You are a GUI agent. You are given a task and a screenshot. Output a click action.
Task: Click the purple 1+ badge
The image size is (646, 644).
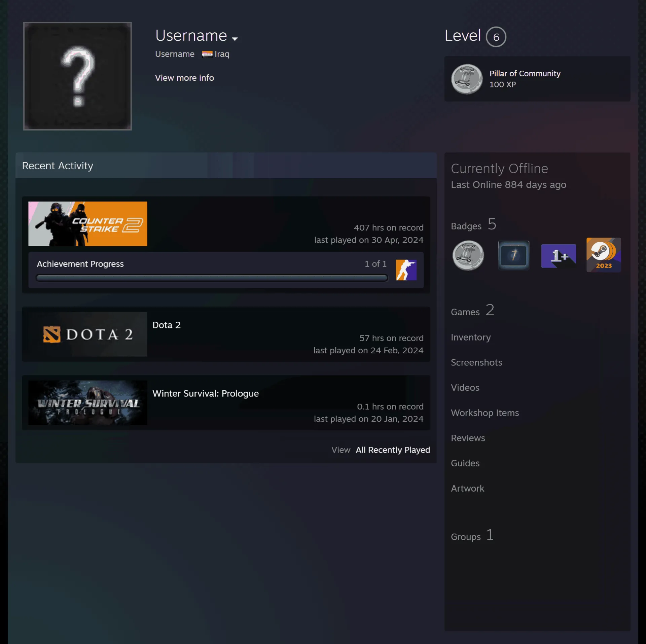(559, 256)
